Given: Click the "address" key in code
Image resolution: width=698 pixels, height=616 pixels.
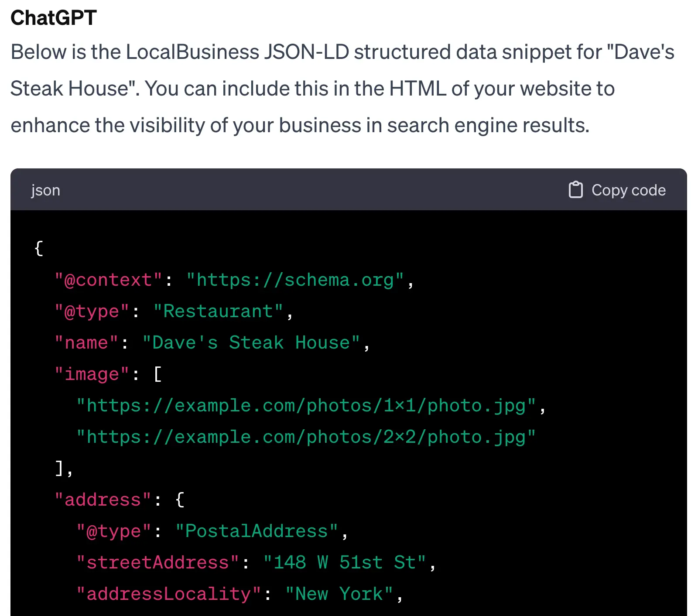Looking at the screenshot, I should pos(103,500).
